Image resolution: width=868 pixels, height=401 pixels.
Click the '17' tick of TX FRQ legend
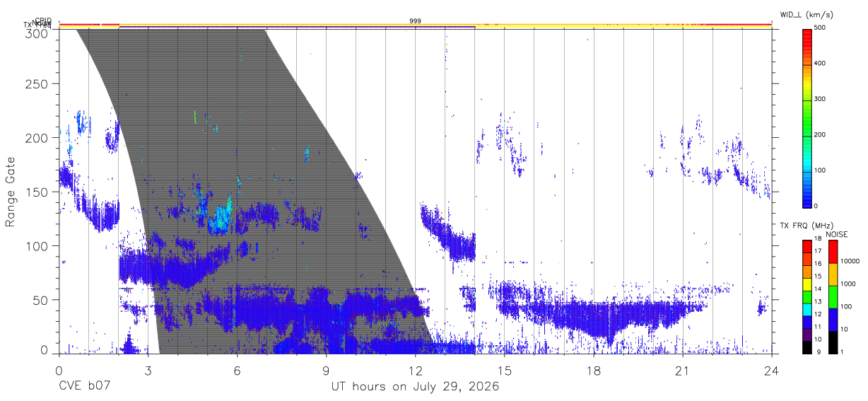[818, 251]
